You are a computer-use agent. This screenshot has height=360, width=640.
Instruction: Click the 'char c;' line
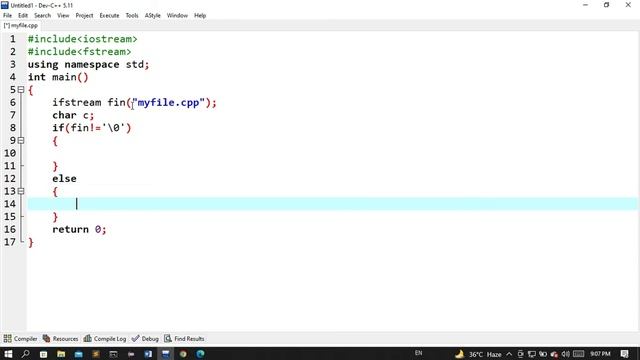coord(73,115)
